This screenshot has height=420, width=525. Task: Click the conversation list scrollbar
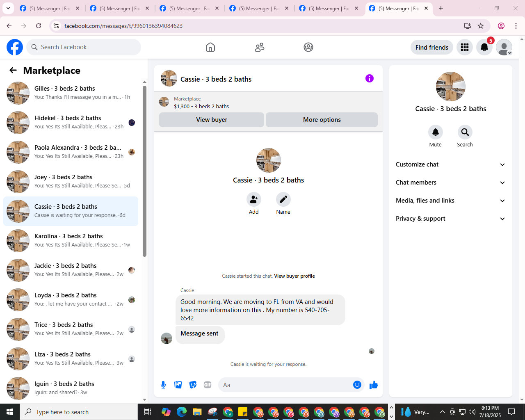(144, 171)
